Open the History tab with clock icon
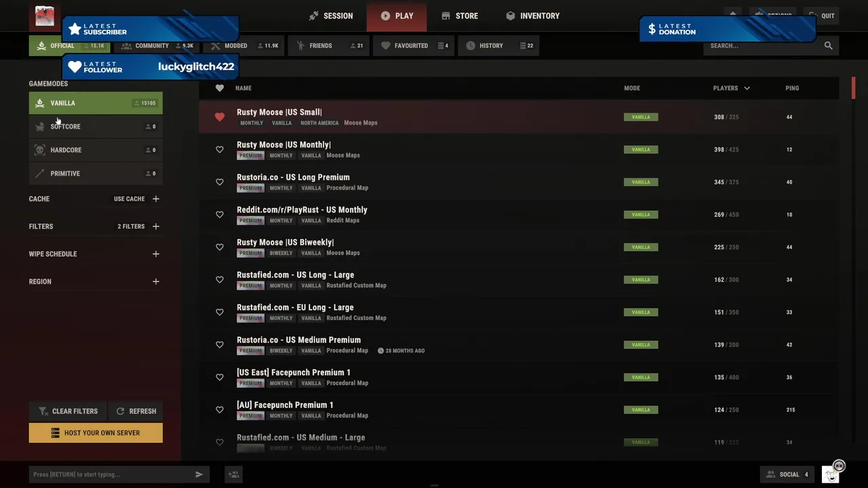 coord(498,45)
